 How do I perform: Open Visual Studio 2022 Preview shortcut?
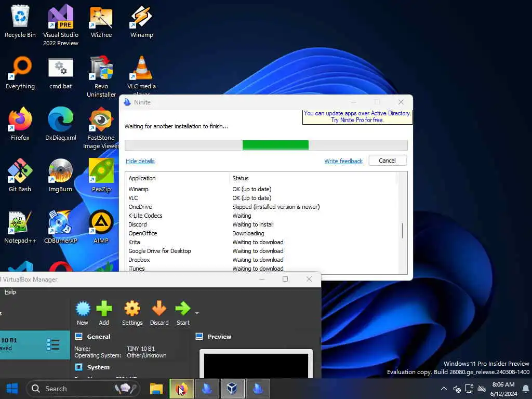(x=60, y=25)
